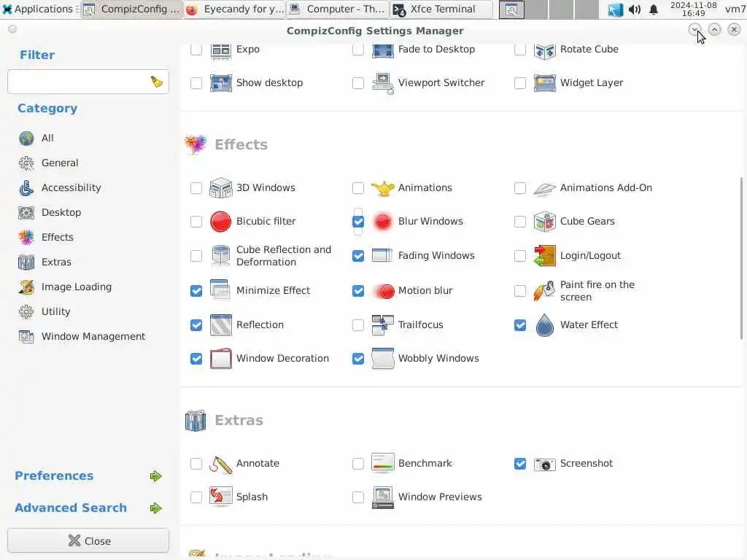Open the Expo plugin label

click(x=248, y=50)
